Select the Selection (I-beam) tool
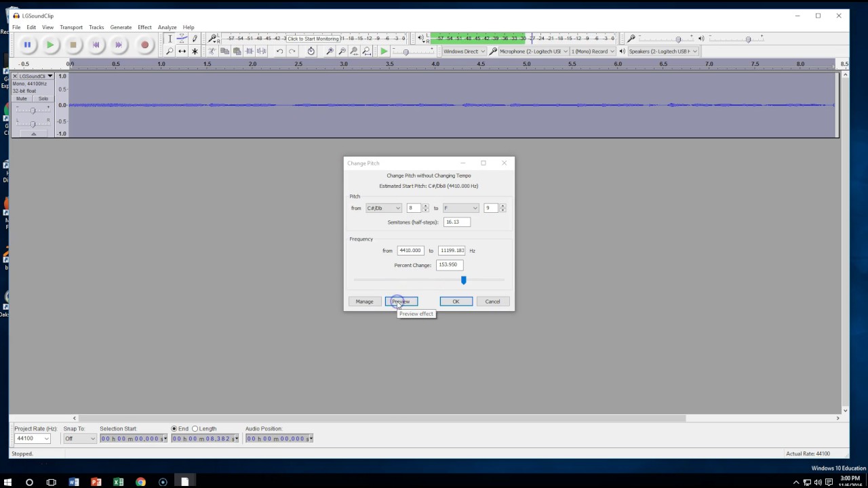The height and width of the screenshot is (488, 868). tap(170, 39)
